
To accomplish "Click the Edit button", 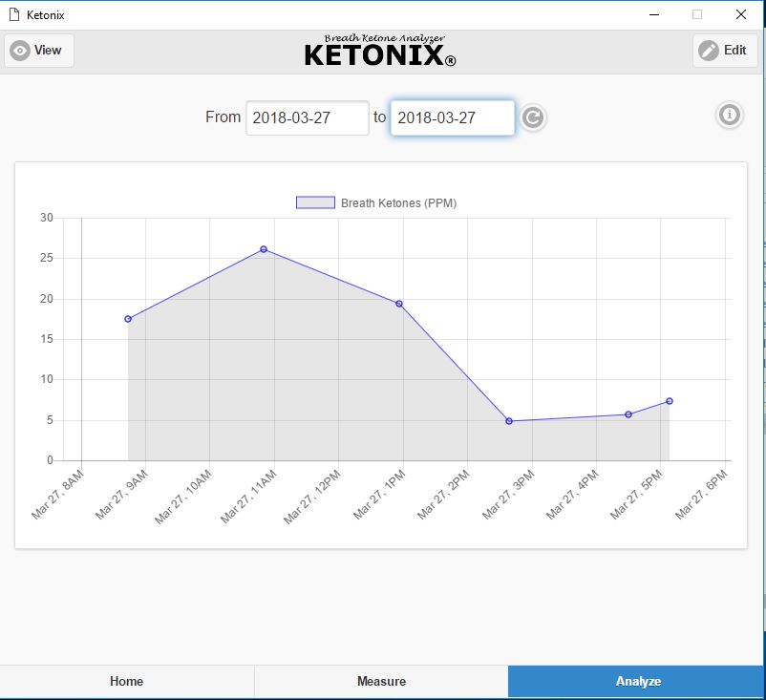I will click(x=725, y=51).
